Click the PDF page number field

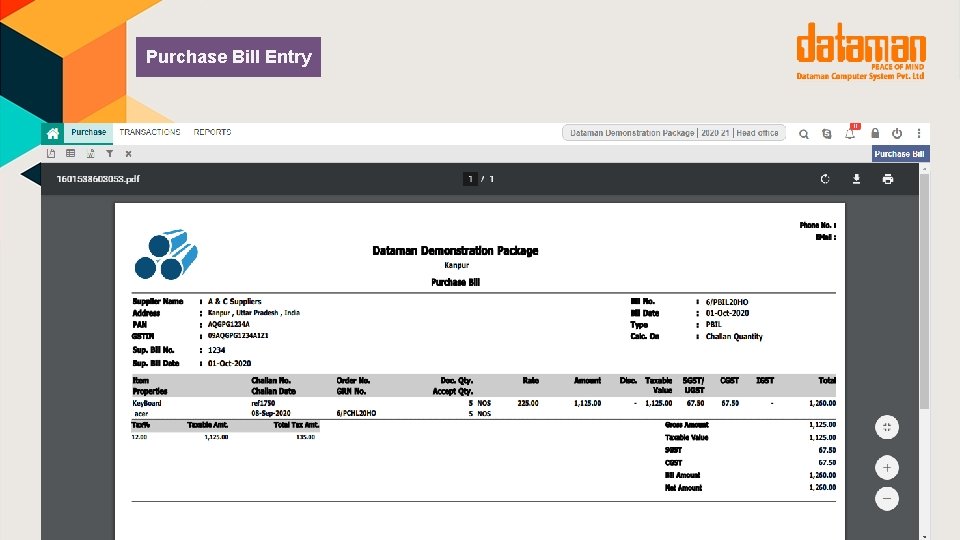click(470, 179)
